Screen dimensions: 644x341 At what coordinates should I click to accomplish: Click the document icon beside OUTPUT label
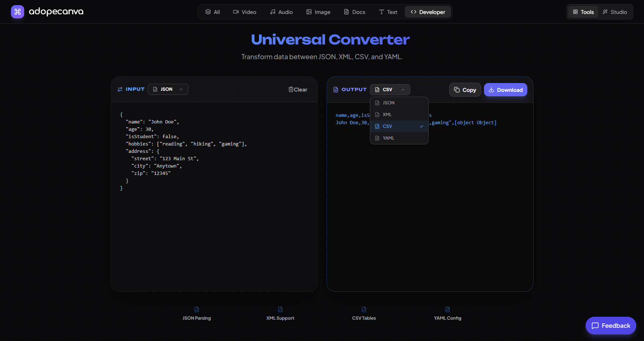[x=336, y=89]
